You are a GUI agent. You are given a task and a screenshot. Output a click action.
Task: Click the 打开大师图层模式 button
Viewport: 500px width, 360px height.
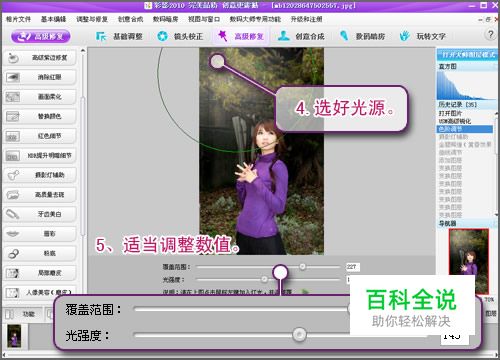467,54
